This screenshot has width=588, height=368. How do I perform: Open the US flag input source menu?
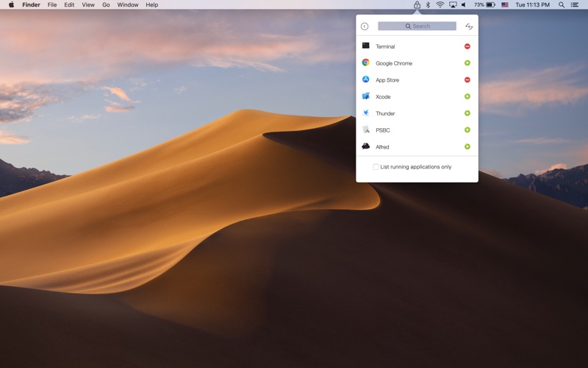point(505,5)
